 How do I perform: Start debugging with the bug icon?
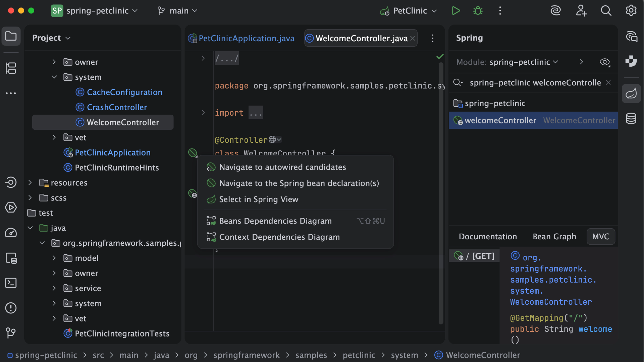478,10
